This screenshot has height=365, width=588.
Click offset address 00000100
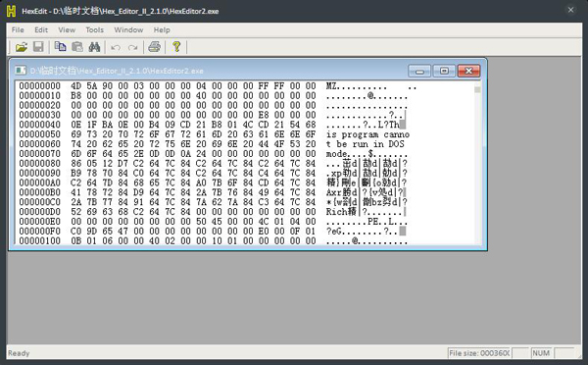pyautogui.click(x=40, y=240)
